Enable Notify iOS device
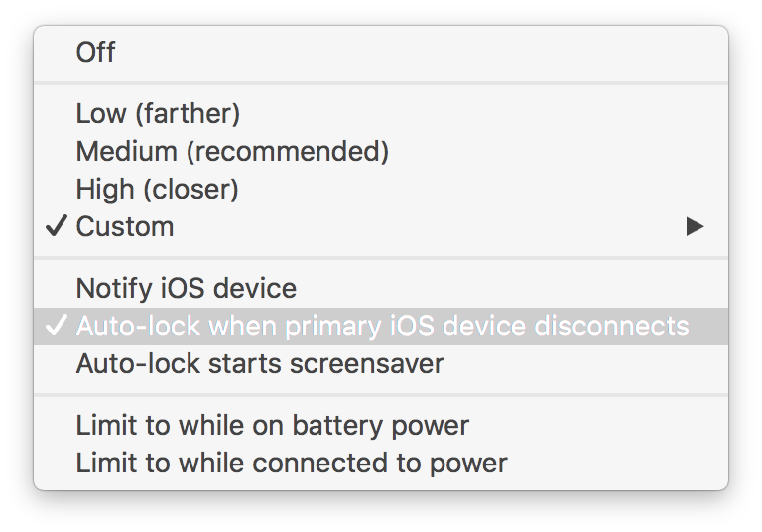Viewport: 762px width, 532px height. pyautogui.click(x=186, y=289)
